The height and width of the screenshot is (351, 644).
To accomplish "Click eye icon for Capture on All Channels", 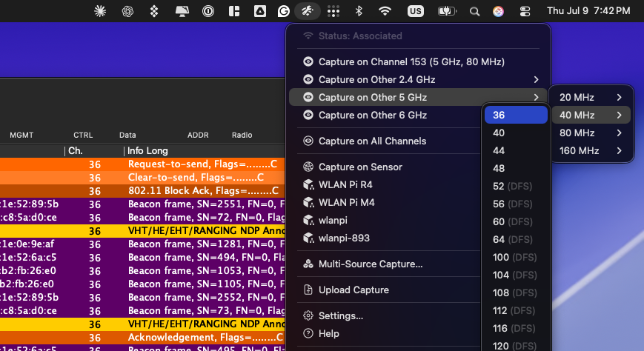I will coord(308,141).
